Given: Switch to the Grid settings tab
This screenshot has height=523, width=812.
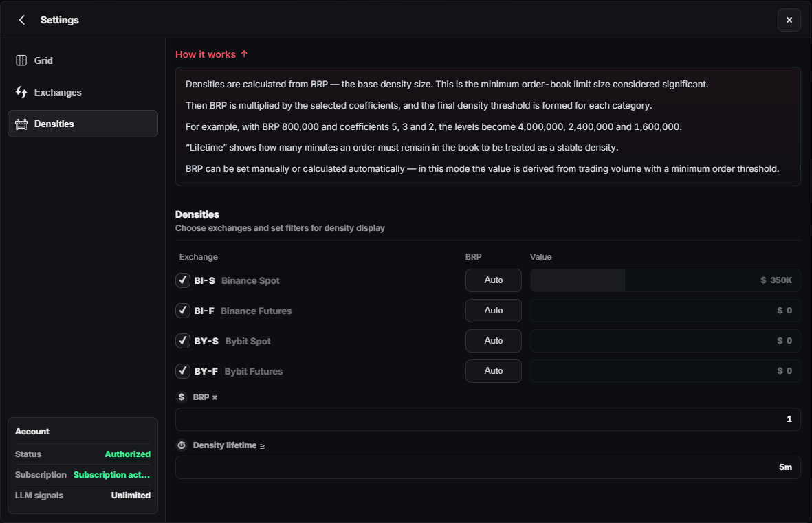Looking at the screenshot, I should 43,60.
